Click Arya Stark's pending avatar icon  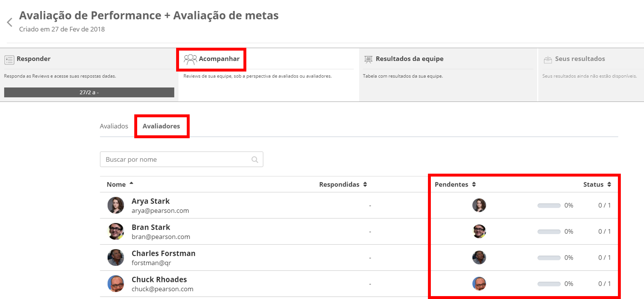pyautogui.click(x=479, y=205)
